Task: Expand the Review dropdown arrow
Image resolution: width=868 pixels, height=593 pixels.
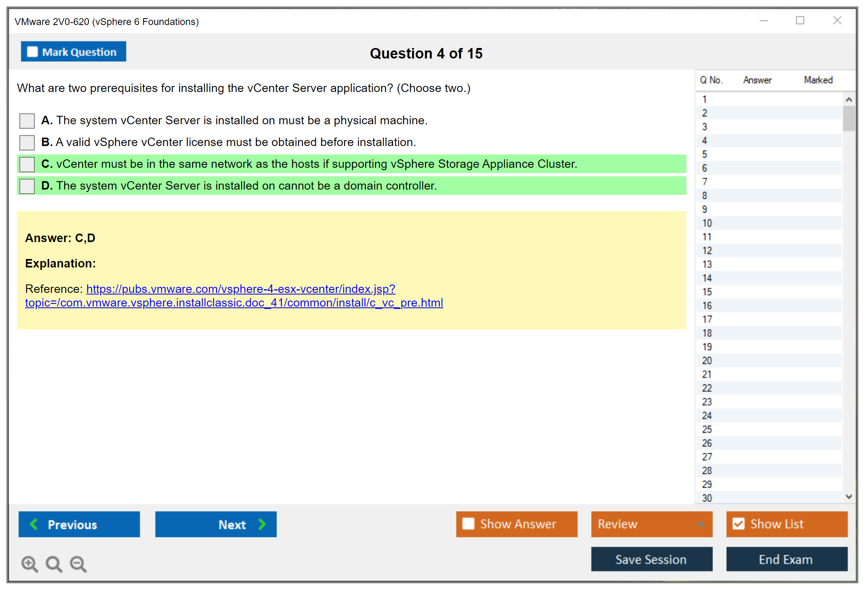Action: tap(700, 524)
